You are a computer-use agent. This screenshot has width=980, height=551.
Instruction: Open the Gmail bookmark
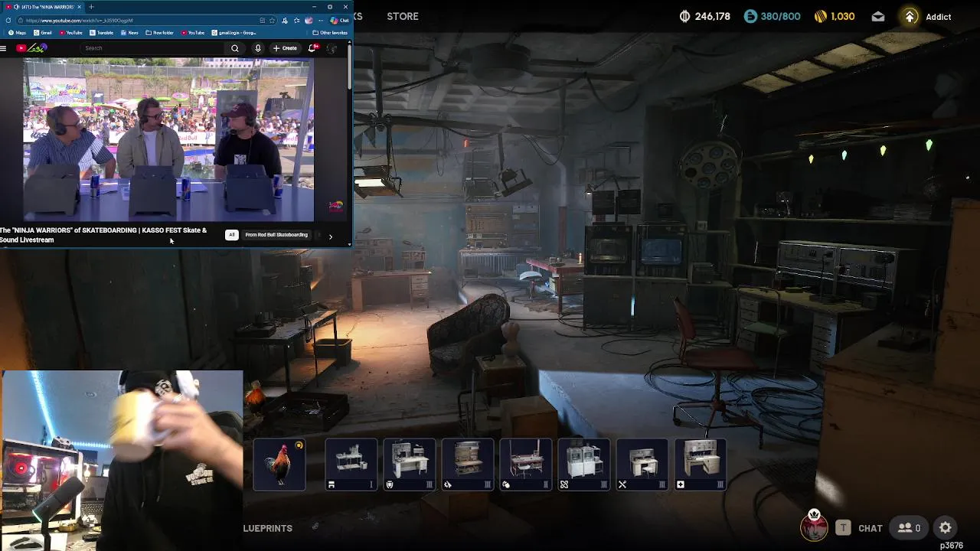pos(43,33)
